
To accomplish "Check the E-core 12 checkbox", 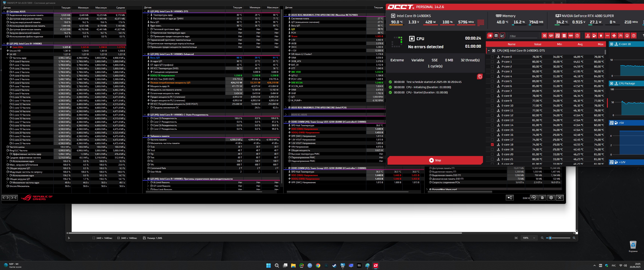I will click(x=492, y=115).
